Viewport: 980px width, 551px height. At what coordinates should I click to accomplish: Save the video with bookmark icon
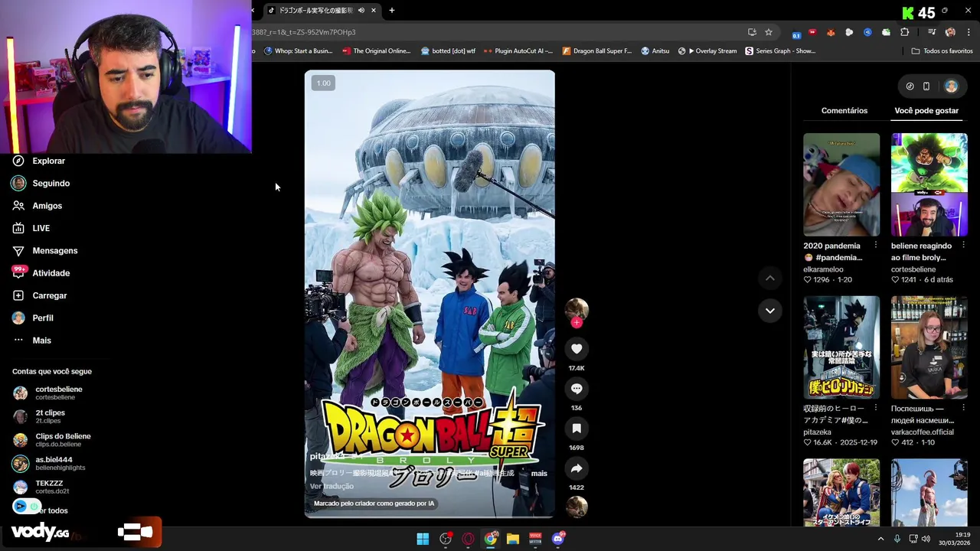(x=577, y=429)
